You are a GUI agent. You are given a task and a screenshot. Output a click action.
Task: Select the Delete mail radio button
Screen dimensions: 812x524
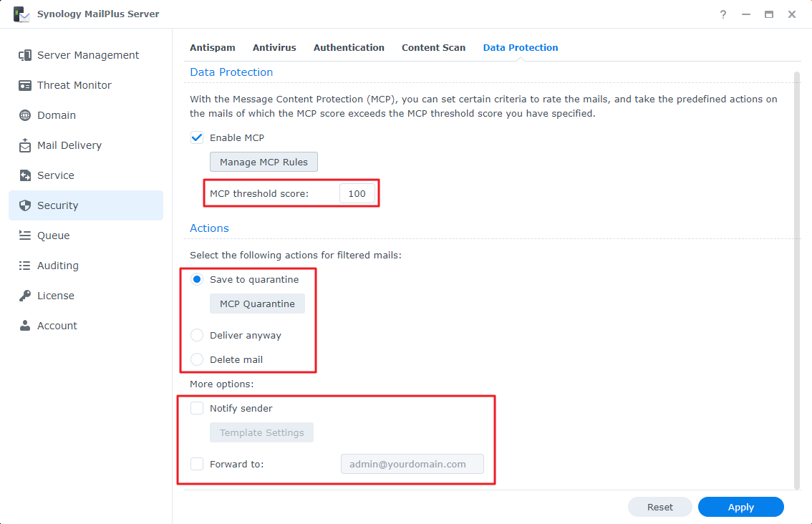coord(197,359)
